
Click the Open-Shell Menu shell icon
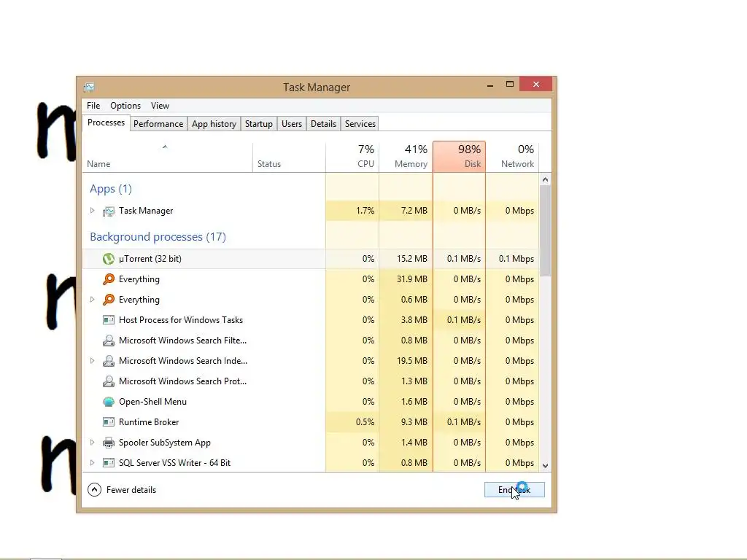coord(109,402)
